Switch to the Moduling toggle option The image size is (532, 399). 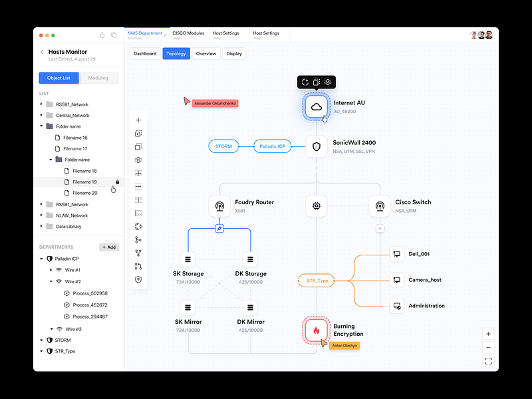[98, 78]
